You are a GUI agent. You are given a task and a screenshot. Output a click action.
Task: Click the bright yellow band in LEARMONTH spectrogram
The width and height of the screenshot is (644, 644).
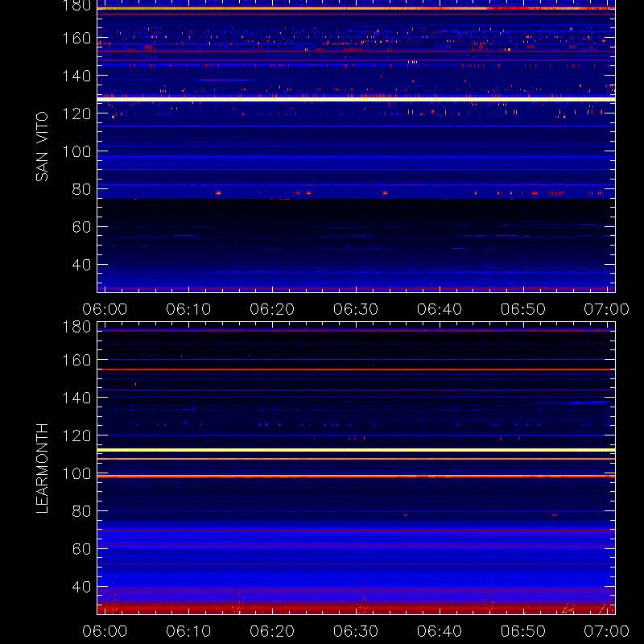coord(356,450)
